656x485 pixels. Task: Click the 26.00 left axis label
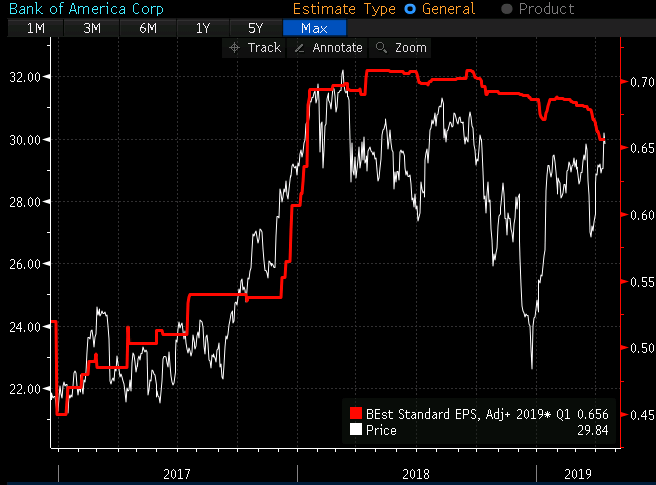tap(25, 264)
